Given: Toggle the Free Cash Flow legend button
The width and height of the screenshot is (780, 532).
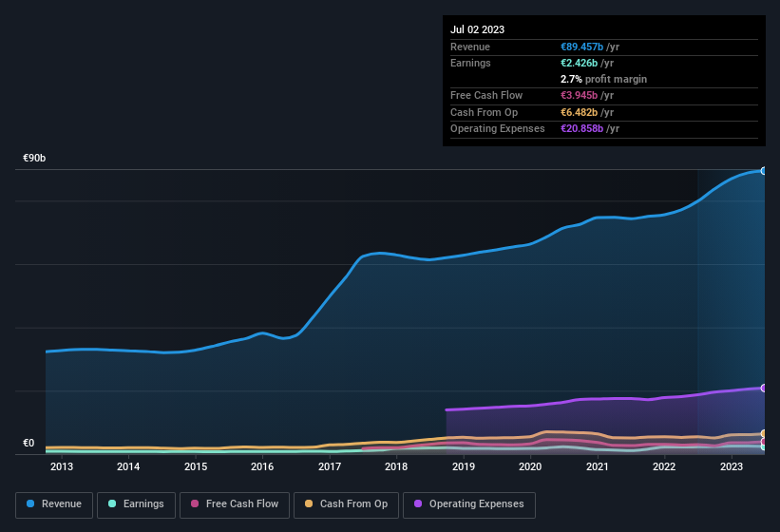Looking at the screenshot, I should pos(235,504).
